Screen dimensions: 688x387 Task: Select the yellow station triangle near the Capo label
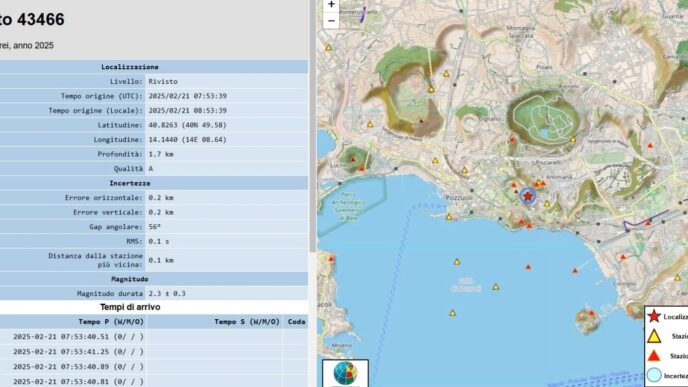click(677, 277)
